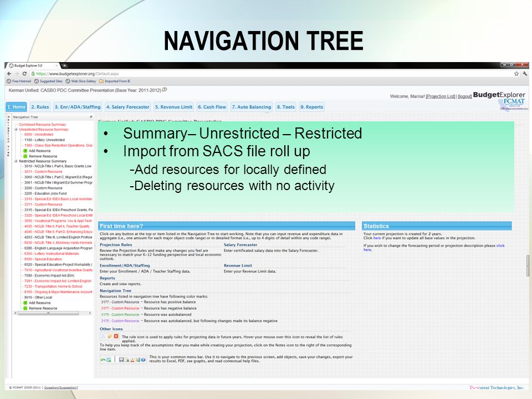Viewport: 532px width, 399px height.
Task: Click the graphs chart icon
Action: pyautogui.click(x=138, y=360)
